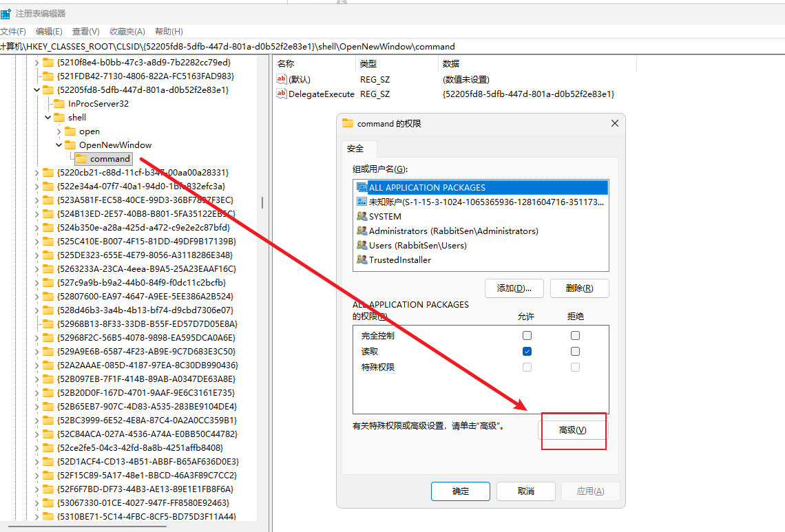Click the 删除(R) button

point(580,288)
